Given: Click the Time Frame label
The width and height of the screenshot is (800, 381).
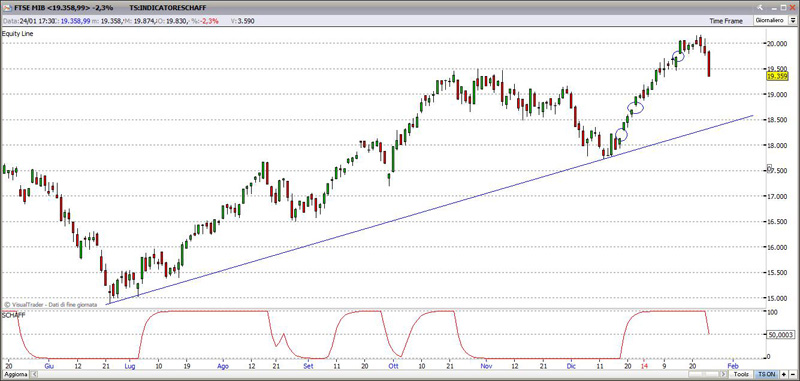Looking at the screenshot, I should click(x=726, y=21).
